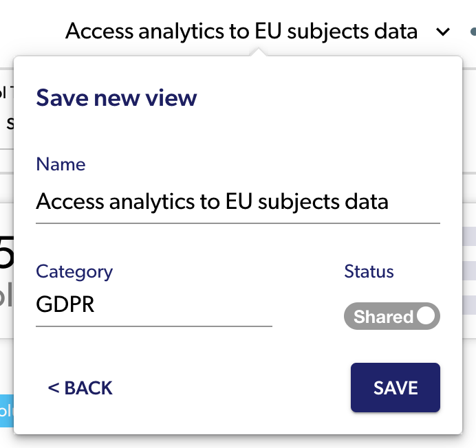
Task: Click the Category field containing GDPR
Action: (x=153, y=304)
